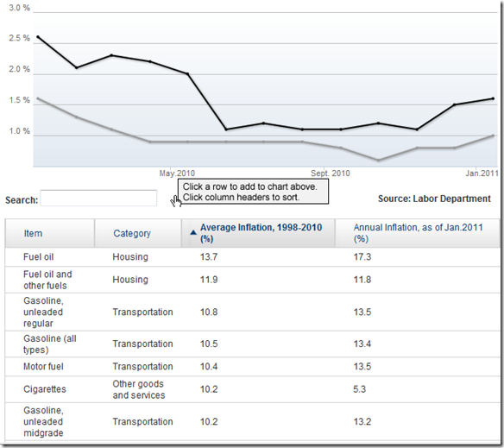
Task: Select the Motor fuel row
Action: (x=252, y=367)
